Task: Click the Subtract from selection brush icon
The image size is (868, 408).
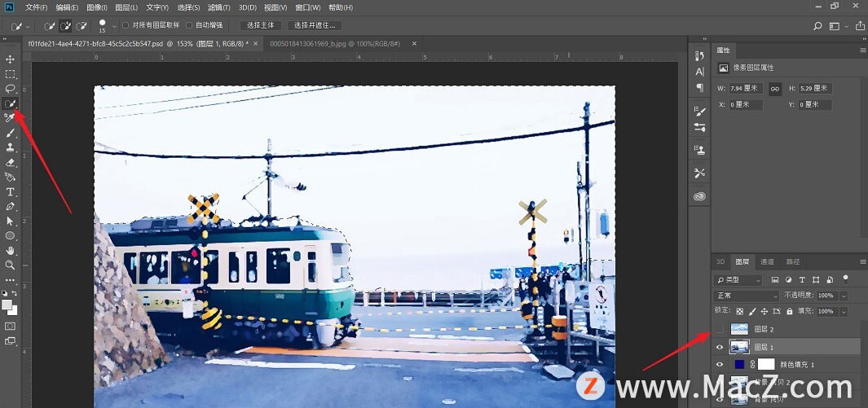Action: [x=82, y=26]
